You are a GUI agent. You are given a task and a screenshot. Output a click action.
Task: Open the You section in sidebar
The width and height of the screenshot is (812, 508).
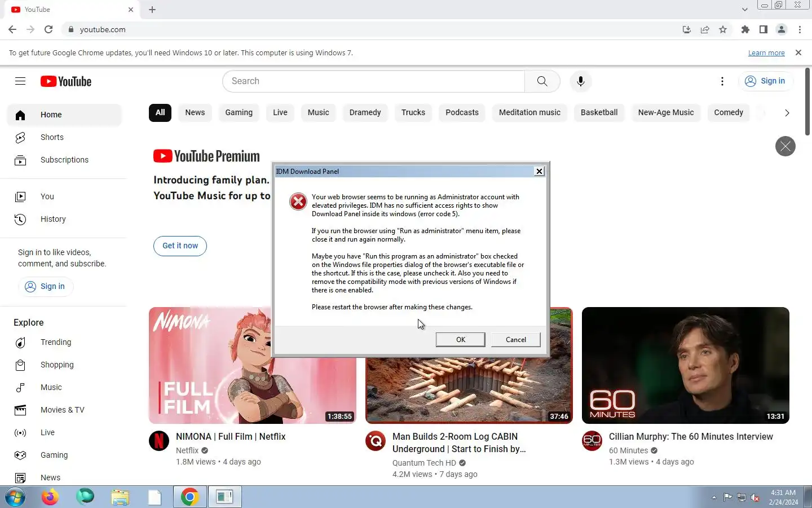pyautogui.click(x=64, y=196)
